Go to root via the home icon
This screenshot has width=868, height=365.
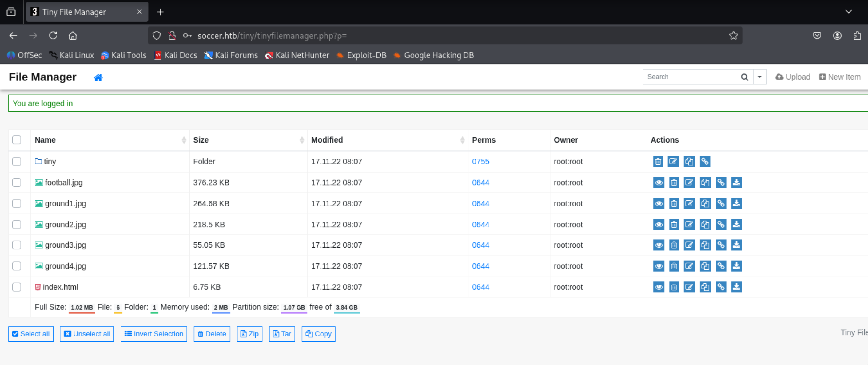pyautogui.click(x=98, y=78)
